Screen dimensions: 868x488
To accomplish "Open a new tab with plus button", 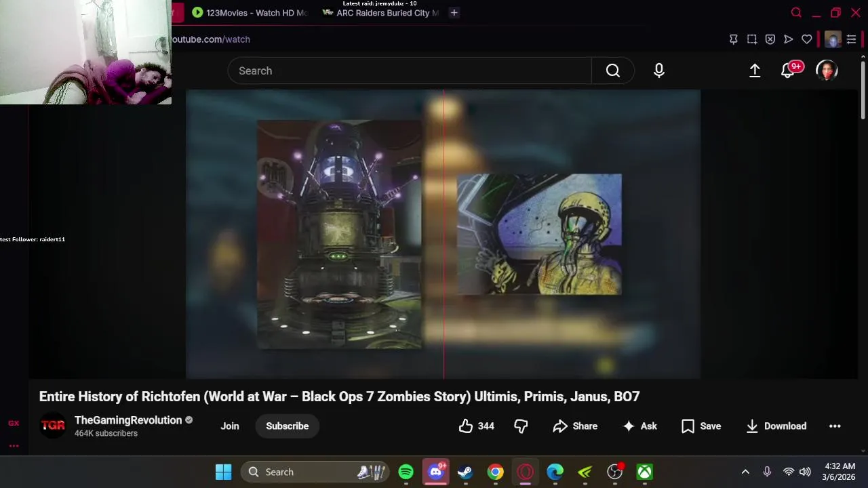I will click(454, 12).
